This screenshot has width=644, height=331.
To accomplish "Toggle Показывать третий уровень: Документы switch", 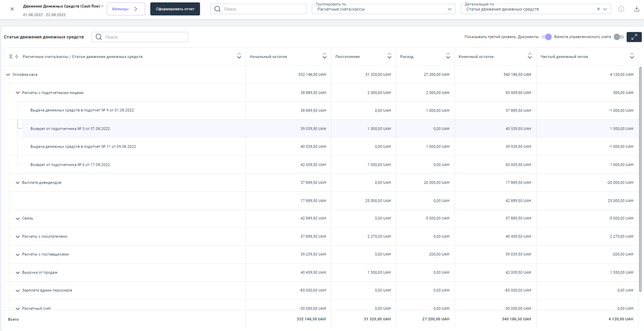I will pos(547,37).
